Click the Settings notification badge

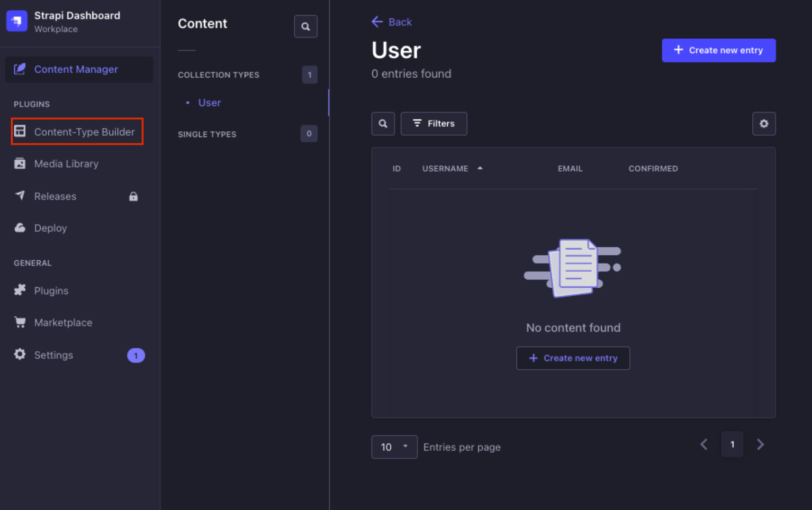[x=136, y=355]
